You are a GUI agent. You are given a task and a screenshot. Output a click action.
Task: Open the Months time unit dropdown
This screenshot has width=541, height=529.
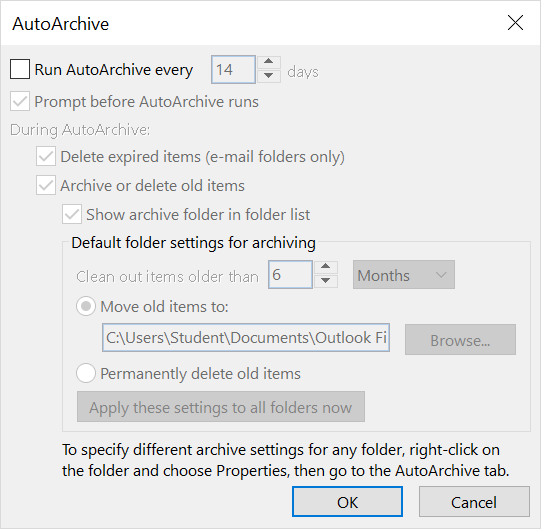point(404,275)
